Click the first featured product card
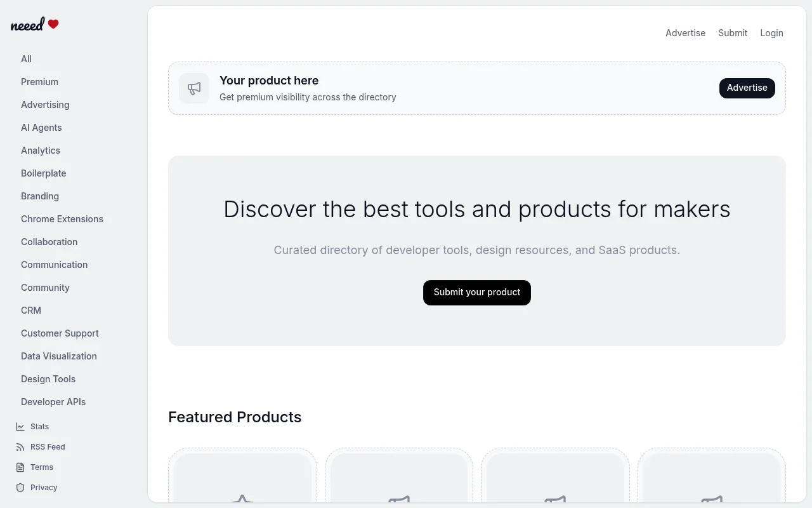This screenshot has height=508, width=812. pos(243,483)
